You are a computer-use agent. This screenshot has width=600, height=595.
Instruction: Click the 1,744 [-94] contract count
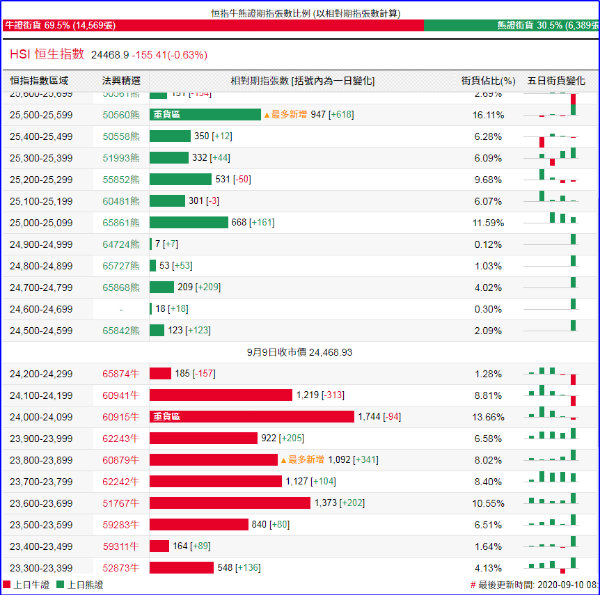click(379, 417)
